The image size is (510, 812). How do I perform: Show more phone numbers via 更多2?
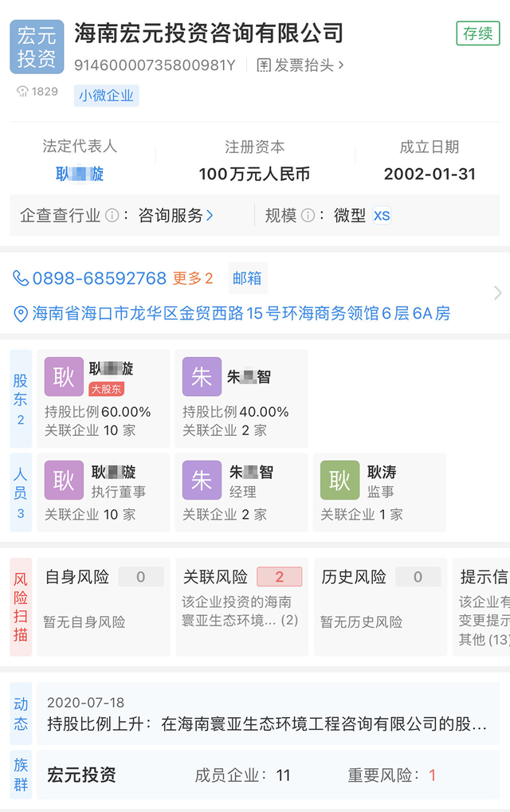coord(193,279)
